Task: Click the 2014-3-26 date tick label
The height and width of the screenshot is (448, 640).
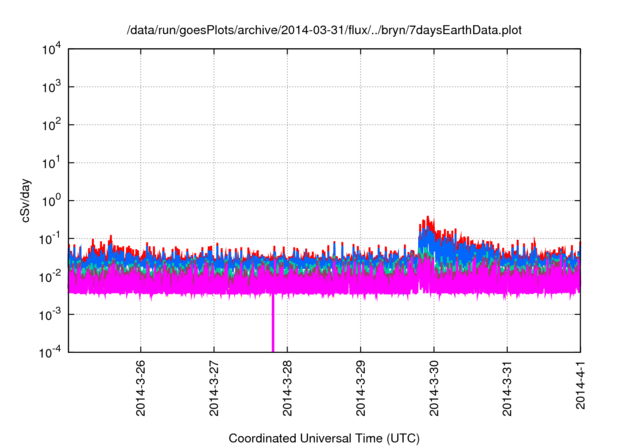Action: pos(140,388)
